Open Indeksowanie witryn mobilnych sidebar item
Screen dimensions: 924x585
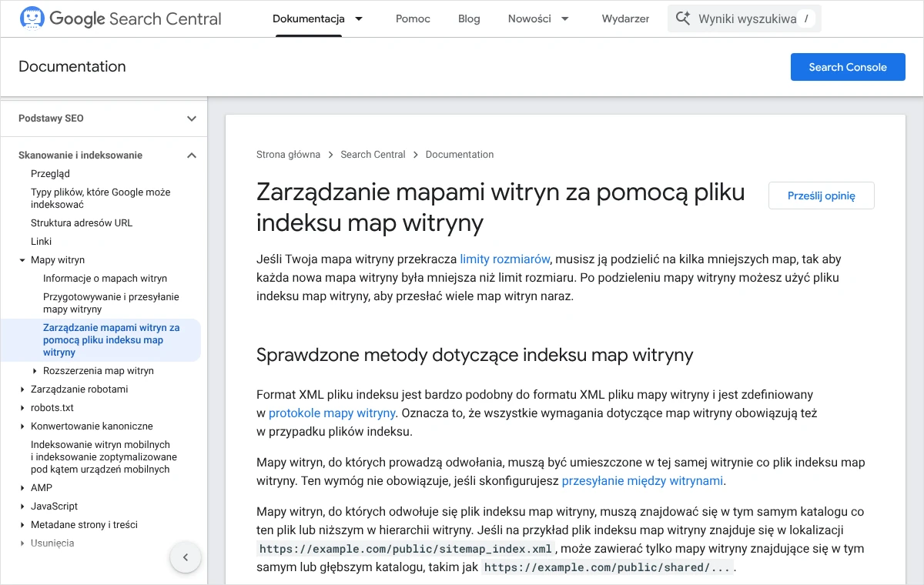click(x=104, y=457)
